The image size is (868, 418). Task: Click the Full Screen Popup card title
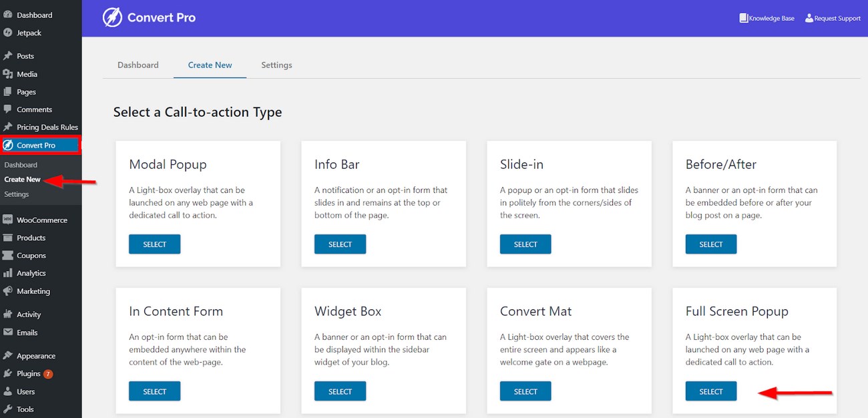coord(737,311)
